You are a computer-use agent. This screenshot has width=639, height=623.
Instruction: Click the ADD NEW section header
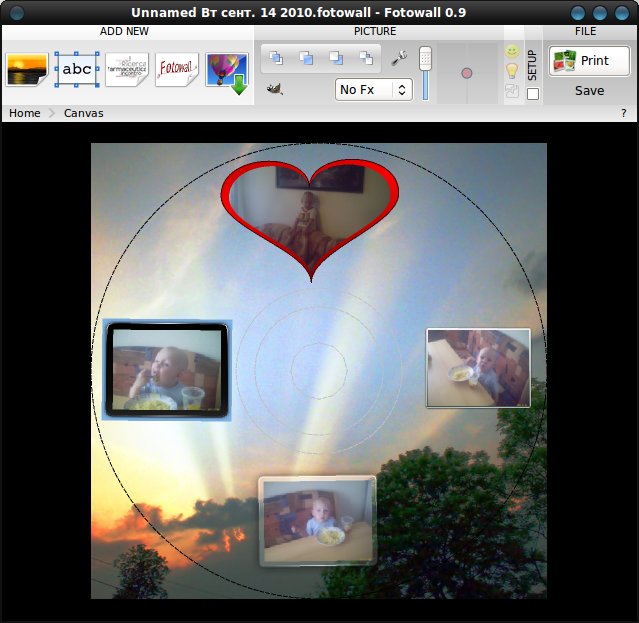[124, 31]
